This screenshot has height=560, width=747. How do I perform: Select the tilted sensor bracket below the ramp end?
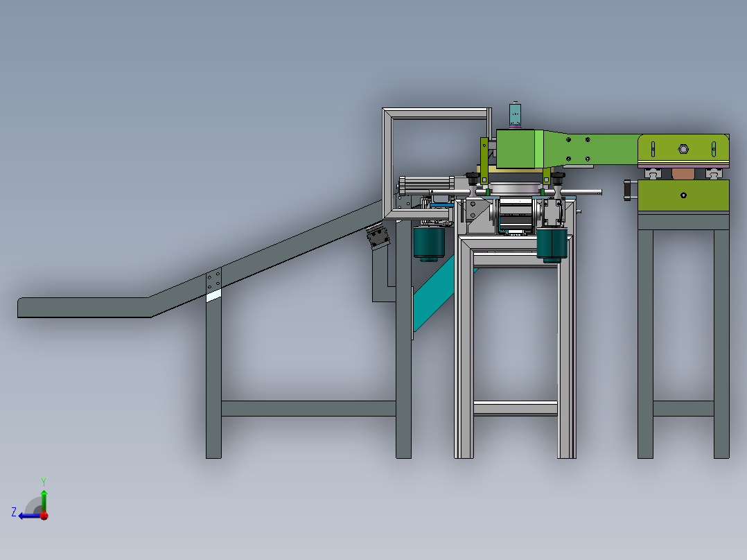(x=378, y=236)
